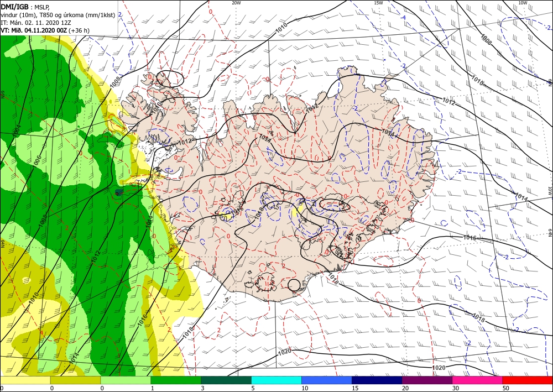Click the legend value '15'
Viewport: 553px width, 392px height.
tap(355, 388)
